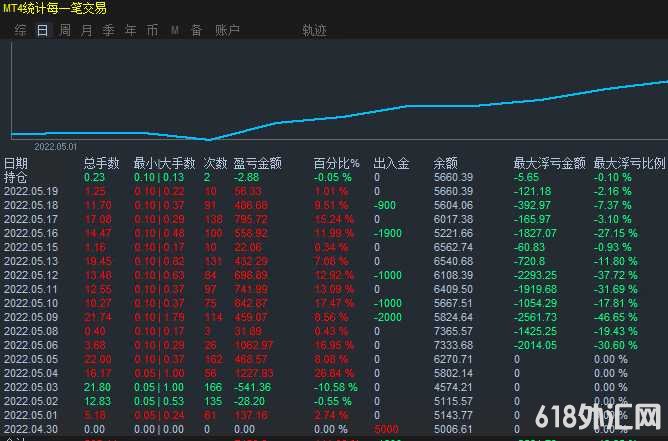
Task: Click the 总手数 column header
Action: tap(101, 163)
